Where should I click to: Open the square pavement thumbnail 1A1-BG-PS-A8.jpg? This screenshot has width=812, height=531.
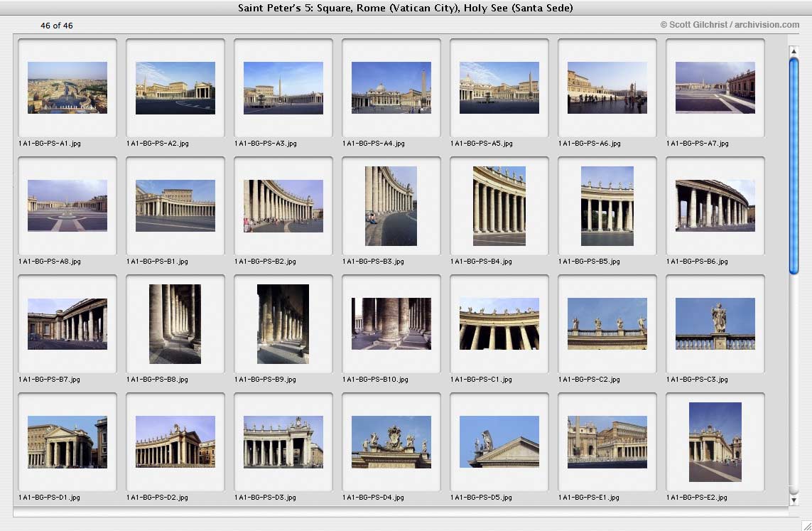pyautogui.click(x=67, y=205)
